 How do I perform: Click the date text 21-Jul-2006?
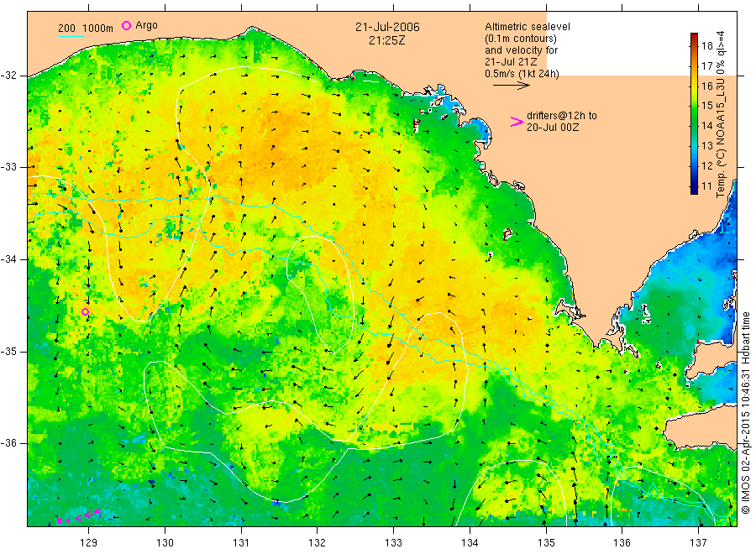(387, 28)
